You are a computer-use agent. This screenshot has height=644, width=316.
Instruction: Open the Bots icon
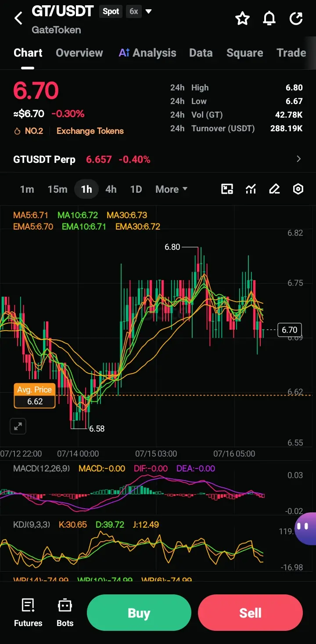(65, 612)
